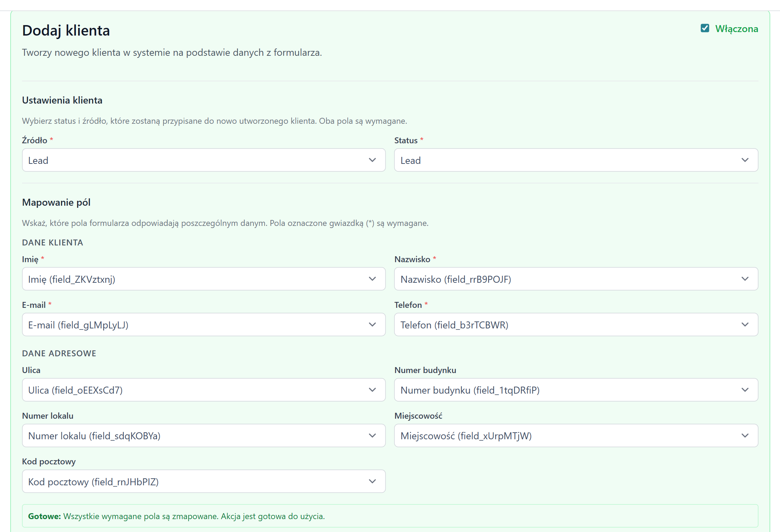The width and height of the screenshot is (780, 532).
Task: Open the Kod pocztowy mapping dropdown
Action: coord(204,481)
